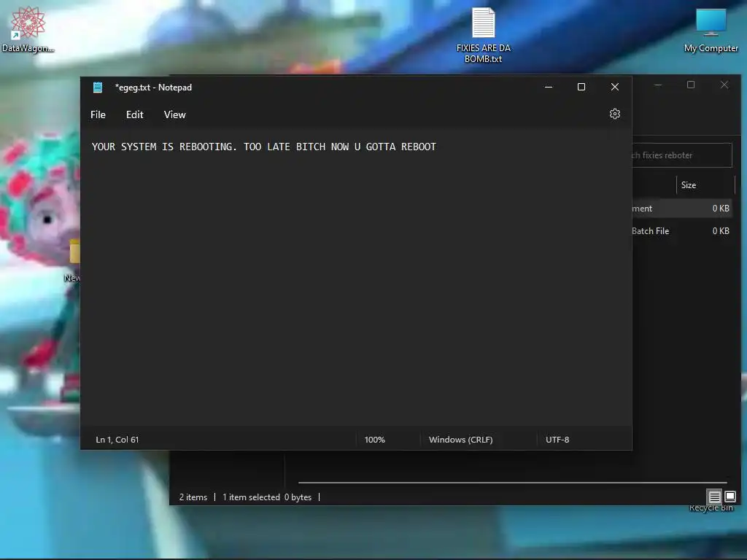Minimize the File Explorer window
Image resolution: width=747 pixels, height=560 pixels.
pyautogui.click(x=658, y=85)
